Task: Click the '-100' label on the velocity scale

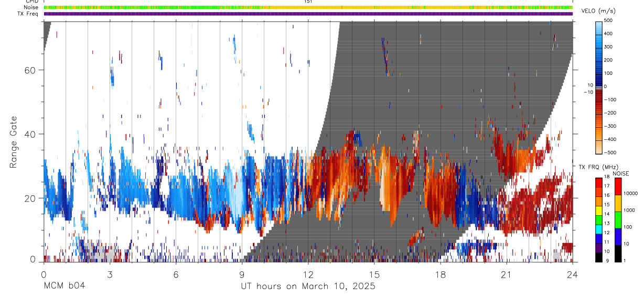Action: tap(610, 100)
